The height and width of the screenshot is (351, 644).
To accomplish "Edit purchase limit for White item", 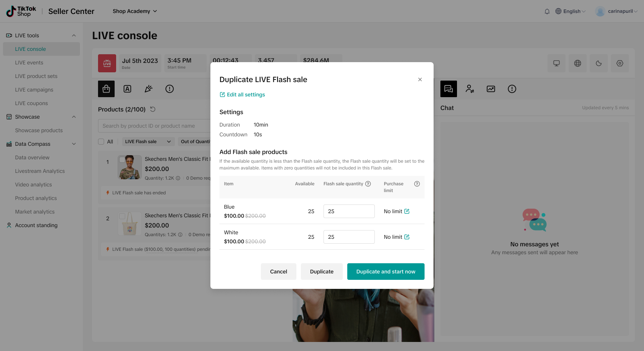I will click(x=407, y=237).
